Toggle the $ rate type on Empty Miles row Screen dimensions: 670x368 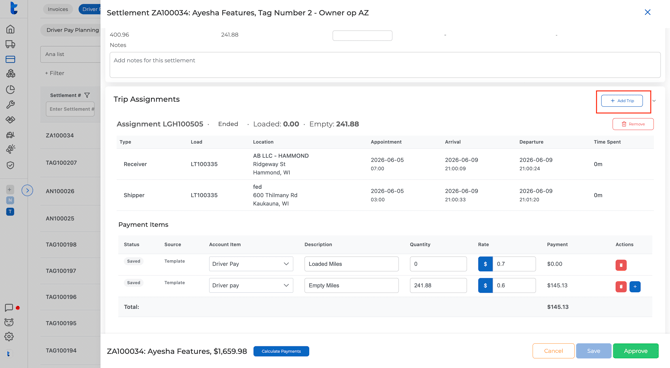(485, 286)
